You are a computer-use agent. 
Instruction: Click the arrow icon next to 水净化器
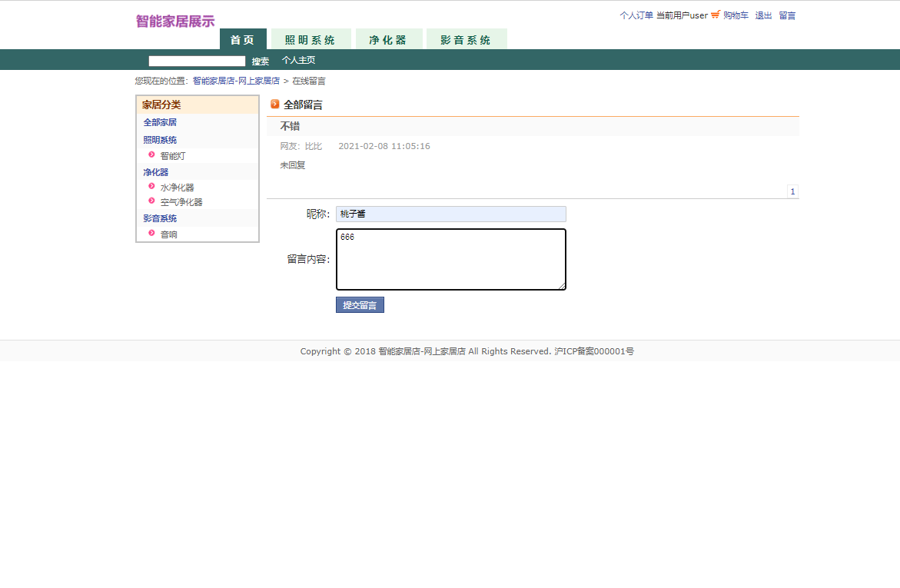tap(151, 186)
